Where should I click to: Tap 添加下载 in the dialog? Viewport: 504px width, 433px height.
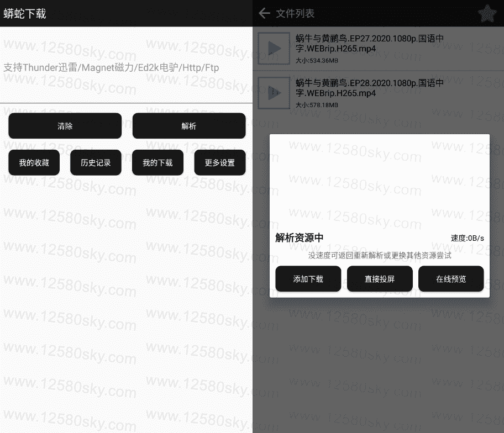[308, 279]
